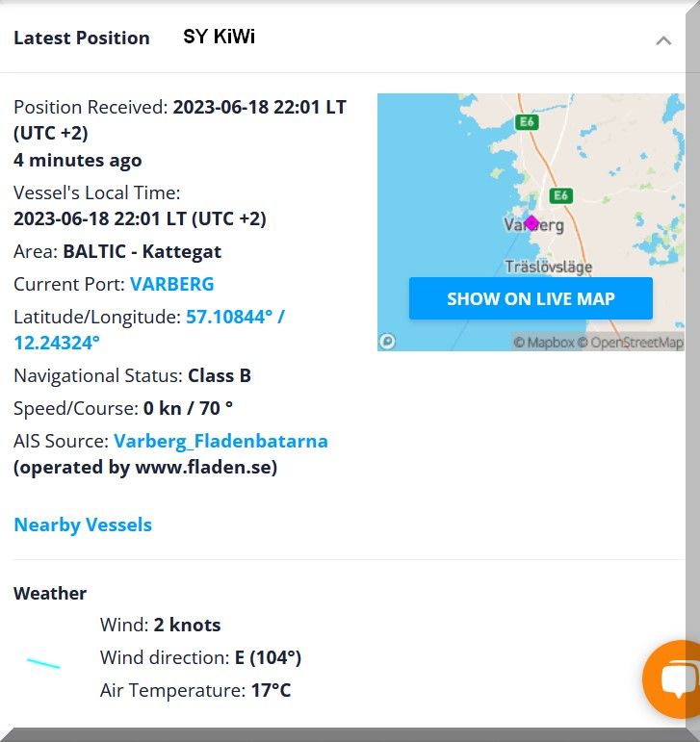This screenshot has height=742, width=700.
Task: Select the SY KiWi vessel name
Action: click(x=219, y=38)
